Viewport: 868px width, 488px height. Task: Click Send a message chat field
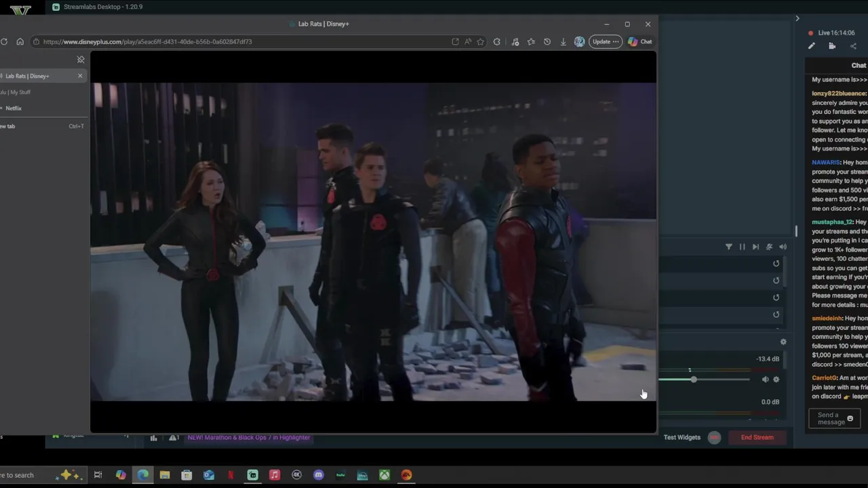click(x=834, y=418)
